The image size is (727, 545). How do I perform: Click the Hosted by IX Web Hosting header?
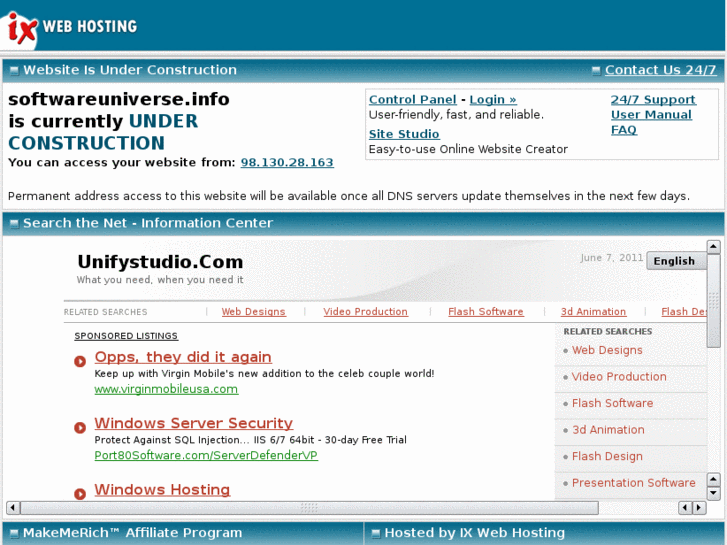click(475, 533)
